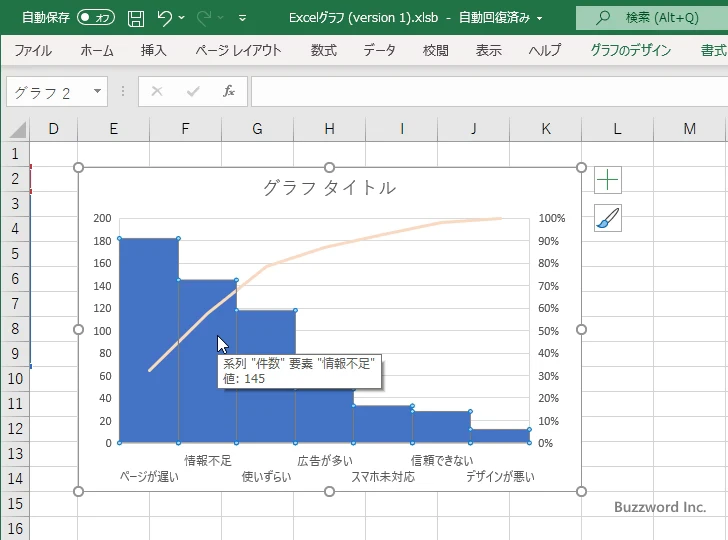The height and width of the screenshot is (540, 728).
Task: Click the 100% secondary axis label
Action: coord(552,218)
